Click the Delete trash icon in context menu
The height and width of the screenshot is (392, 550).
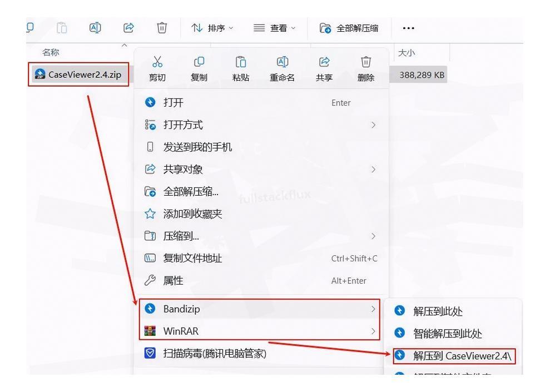366,62
